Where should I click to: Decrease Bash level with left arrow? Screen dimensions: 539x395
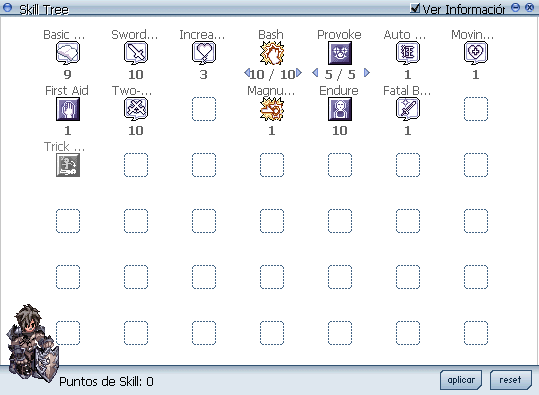click(x=246, y=73)
